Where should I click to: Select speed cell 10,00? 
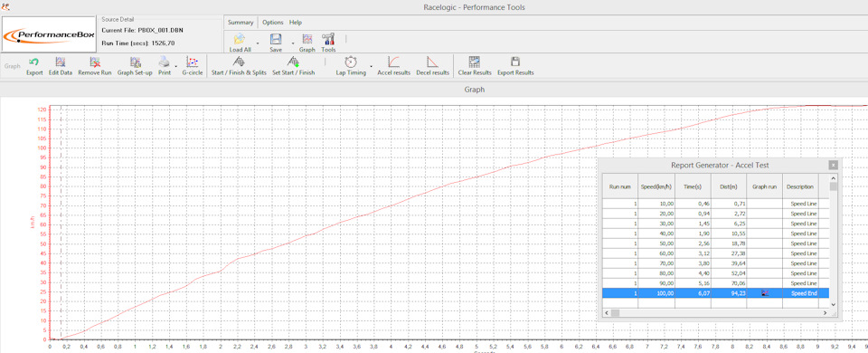click(656, 204)
